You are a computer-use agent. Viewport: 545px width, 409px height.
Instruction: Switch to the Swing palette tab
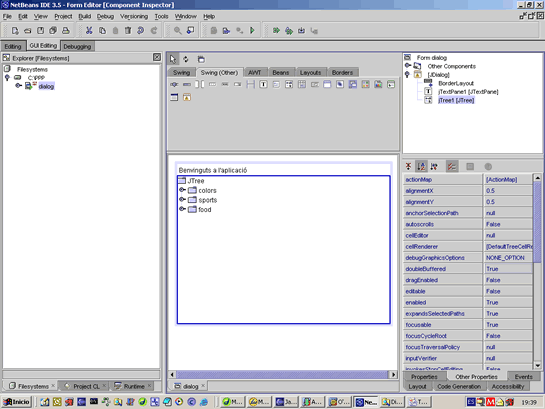181,73
